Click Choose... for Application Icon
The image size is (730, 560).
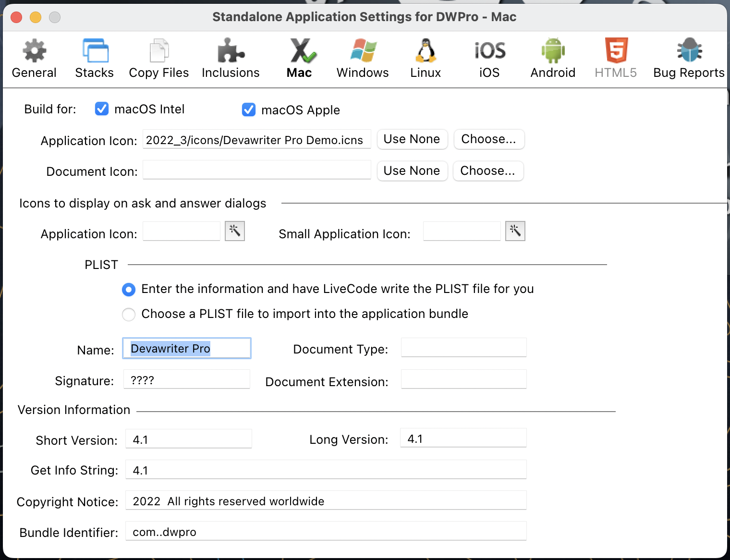click(489, 139)
